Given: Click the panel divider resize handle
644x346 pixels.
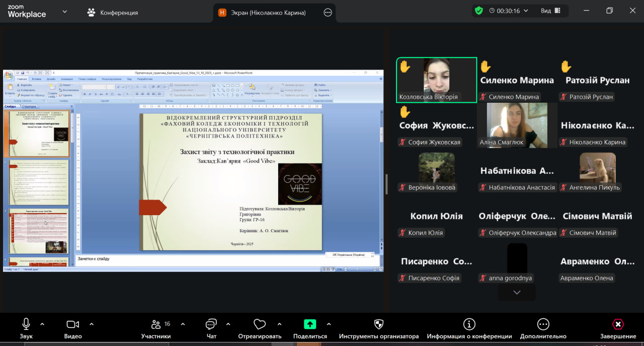Looking at the screenshot, I should click(x=386, y=184).
